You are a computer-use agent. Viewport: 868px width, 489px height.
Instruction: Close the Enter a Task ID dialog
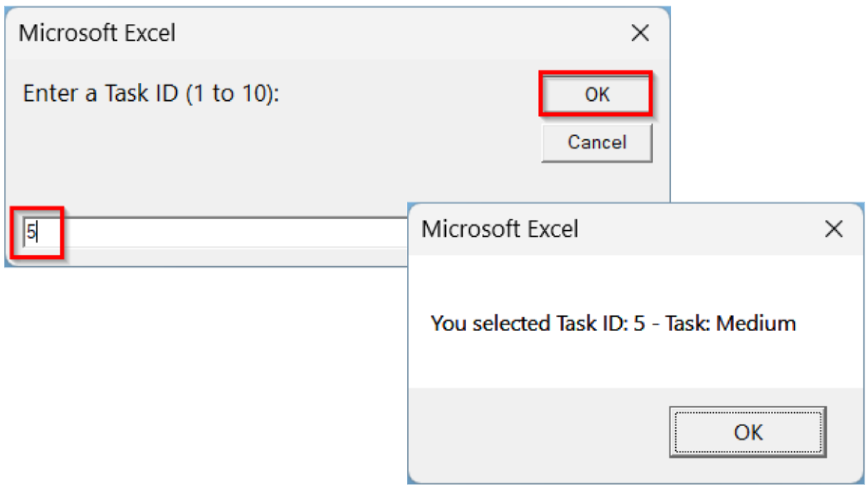(x=640, y=33)
